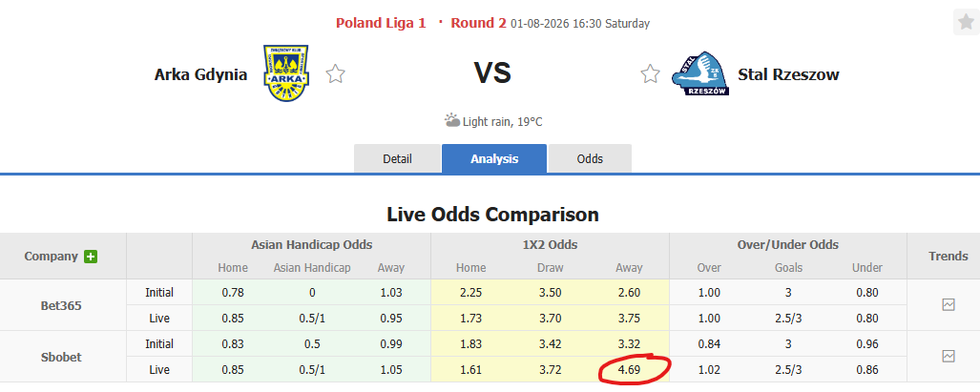Click Bet365 live home odds 1.73

pos(470,319)
